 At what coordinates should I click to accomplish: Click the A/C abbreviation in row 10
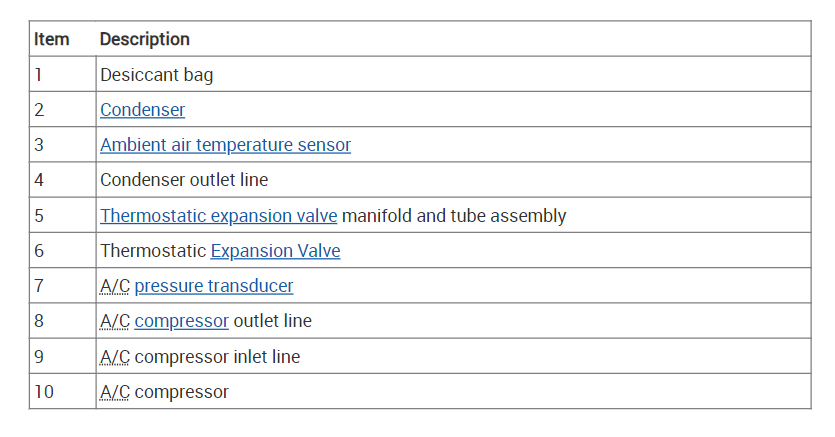[114, 391]
